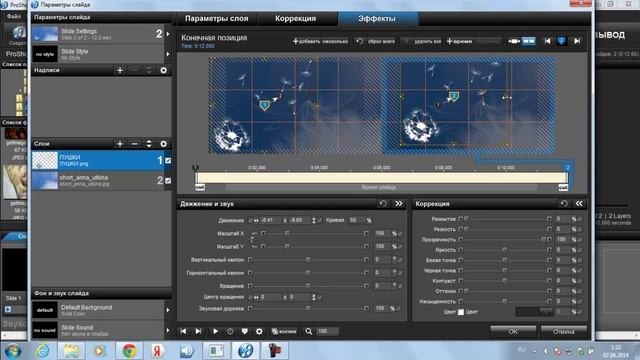The height and width of the screenshot is (360, 640).
Task: Jump to previous slide in bottom toolbar
Action: click(183, 331)
